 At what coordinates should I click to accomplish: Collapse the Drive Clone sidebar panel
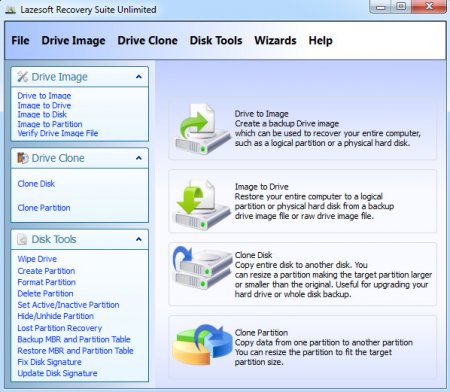139,158
